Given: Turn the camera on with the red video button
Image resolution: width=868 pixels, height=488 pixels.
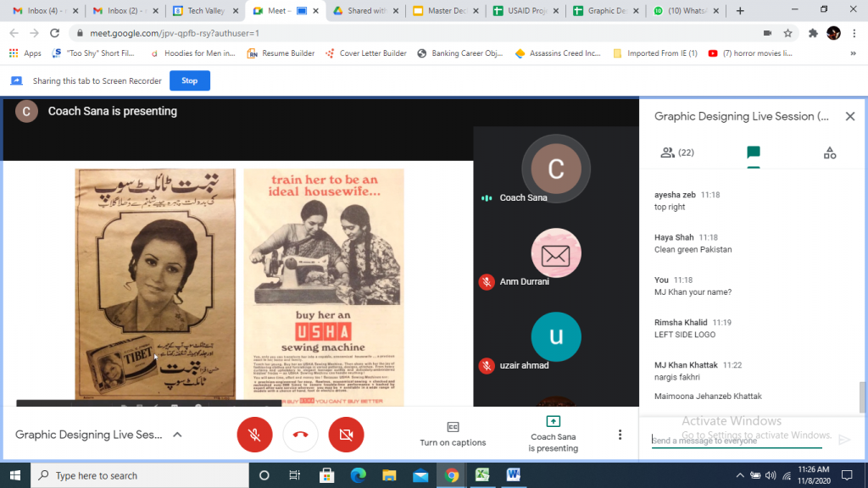Looking at the screenshot, I should 346,435.
